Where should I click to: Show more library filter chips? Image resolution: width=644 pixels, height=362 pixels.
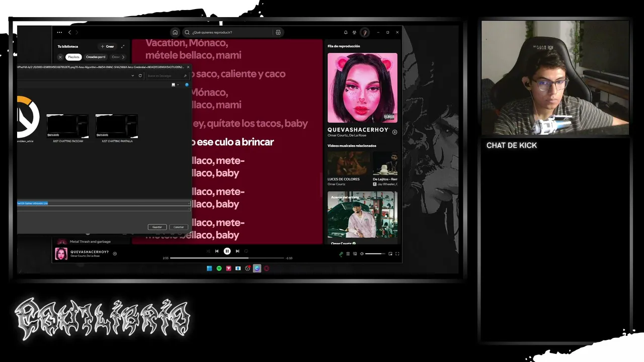point(123,57)
